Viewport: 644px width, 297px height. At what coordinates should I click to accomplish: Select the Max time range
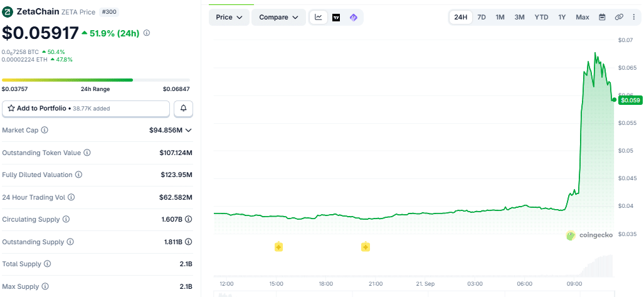pyautogui.click(x=583, y=18)
